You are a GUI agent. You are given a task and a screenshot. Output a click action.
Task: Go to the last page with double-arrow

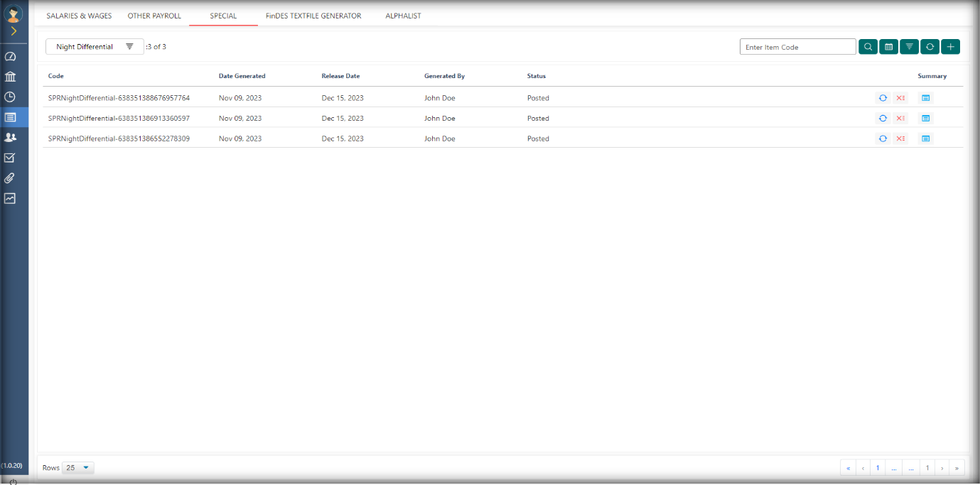(x=957, y=468)
